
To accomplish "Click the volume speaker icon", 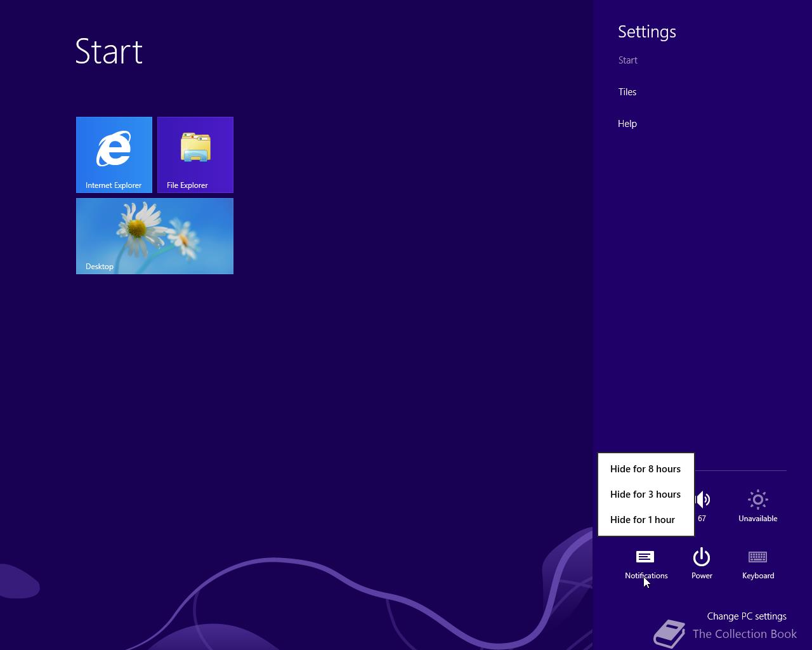I will [x=703, y=500].
